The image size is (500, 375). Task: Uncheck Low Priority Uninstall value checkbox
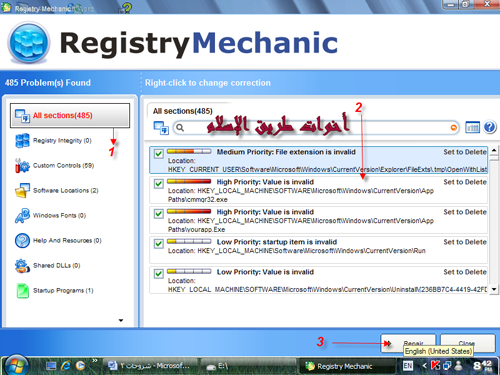159,274
